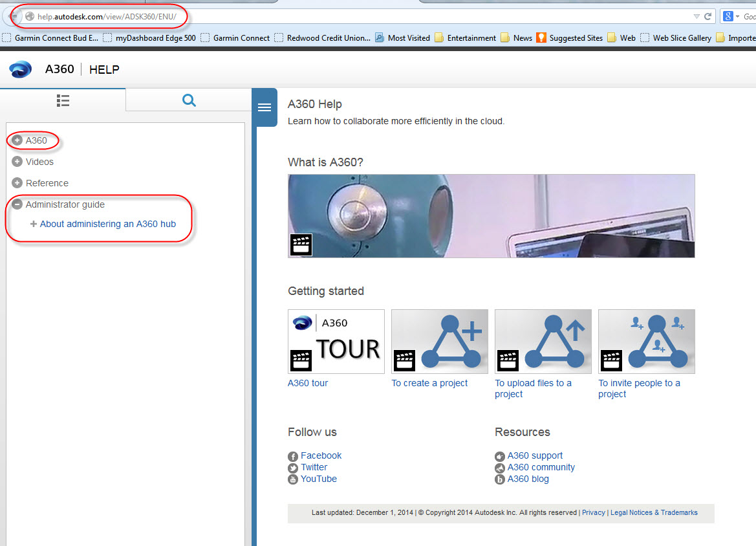Screen dimensions: 756x546
Task: Expand About administering an A360 hub
Action: coord(33,224)
